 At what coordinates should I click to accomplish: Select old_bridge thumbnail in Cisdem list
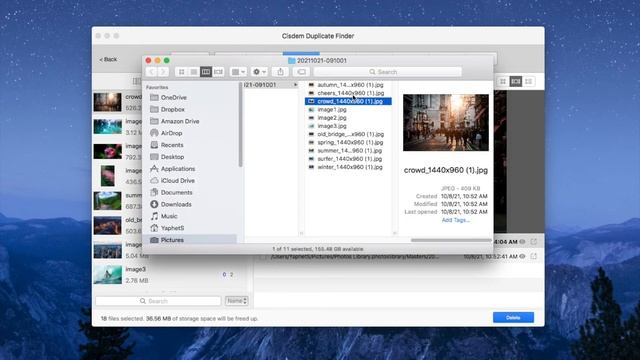pyautogui.click(x=107, y=225)
